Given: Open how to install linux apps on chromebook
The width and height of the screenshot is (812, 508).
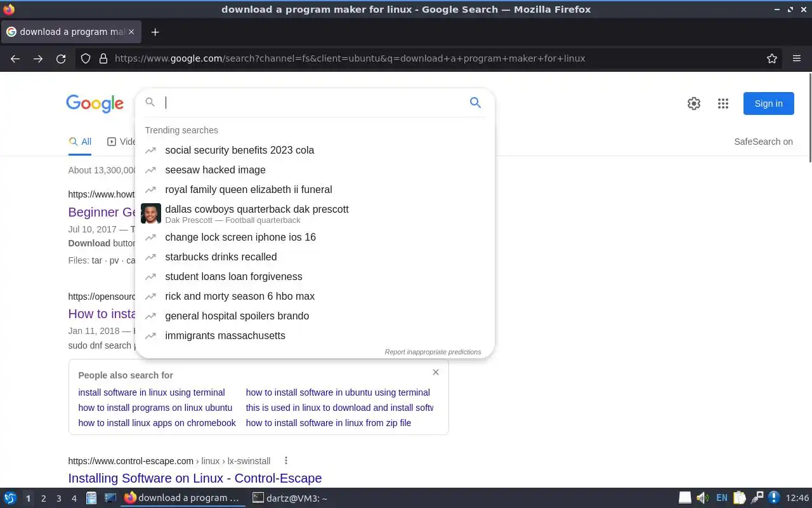Looking at the screenshot, I should pyautogui.click(x=157, y=423).
